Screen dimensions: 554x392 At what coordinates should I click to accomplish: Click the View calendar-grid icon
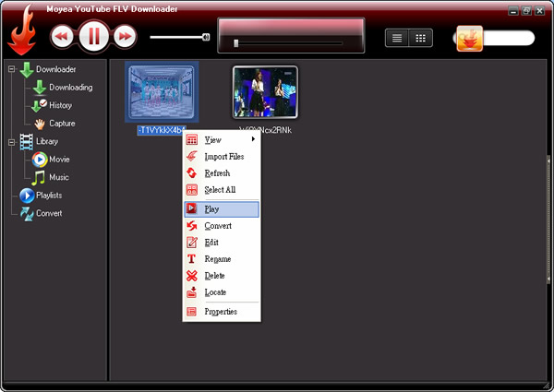pyautogui.click(x=192, y=139)
